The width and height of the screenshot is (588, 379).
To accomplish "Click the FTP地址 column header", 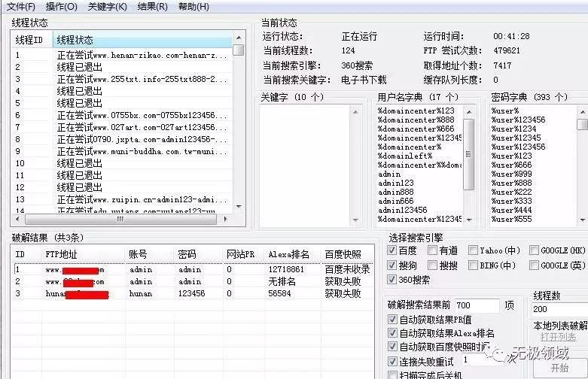I will tap(84, 254).
